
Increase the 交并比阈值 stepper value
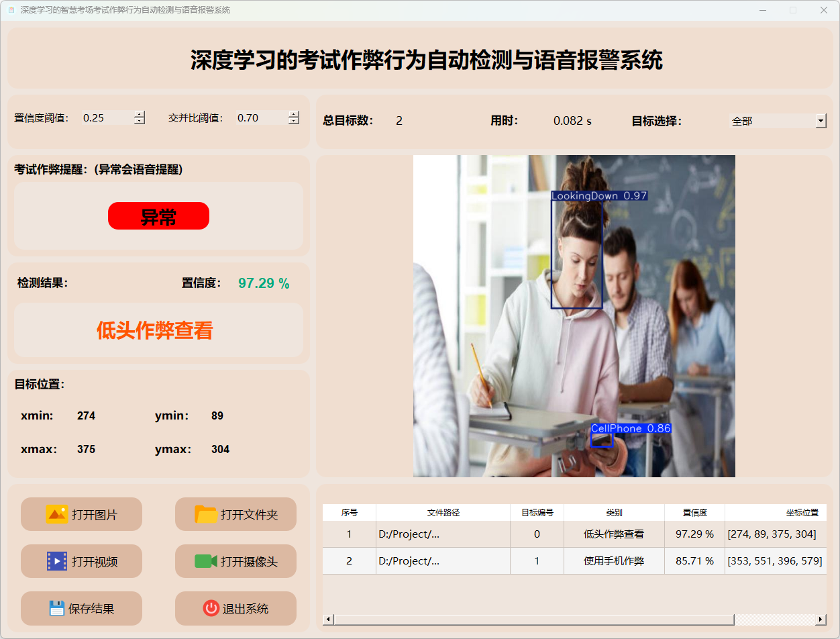[x=294, y=114]
